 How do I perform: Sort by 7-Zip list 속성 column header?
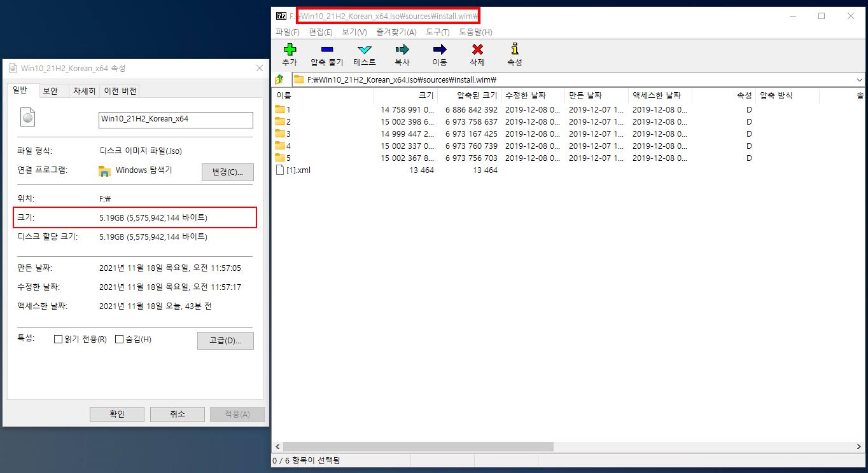724,95
